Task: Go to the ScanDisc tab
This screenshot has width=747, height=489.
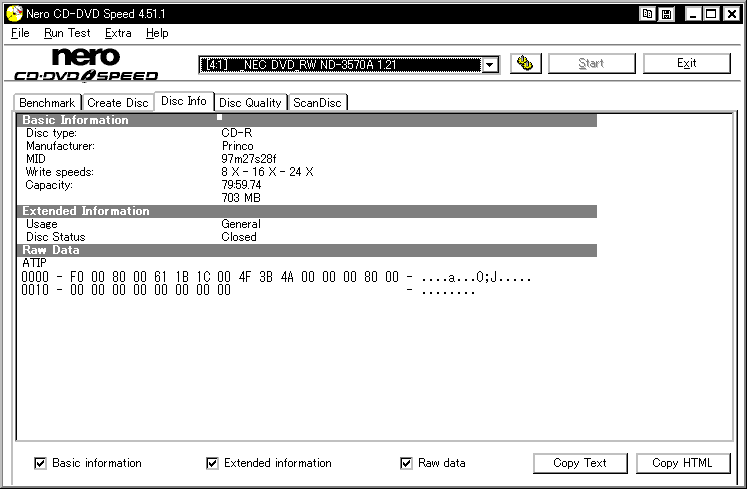Action: pyautogui.click(x=317, y=102)
